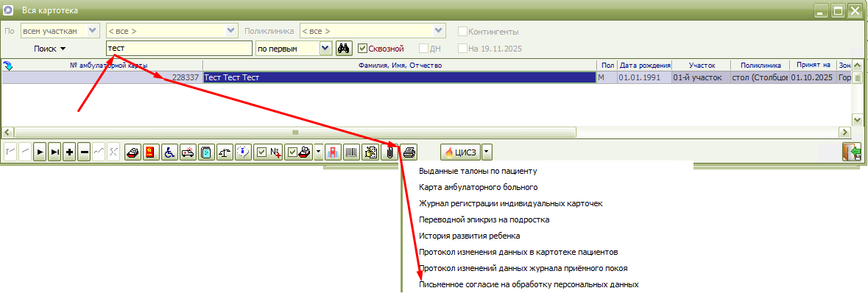Open the 'по первым' dropdown

[x=325, y=49]
